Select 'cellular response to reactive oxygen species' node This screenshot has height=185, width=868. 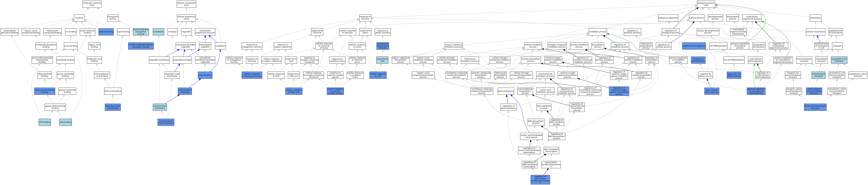(335, 91)
